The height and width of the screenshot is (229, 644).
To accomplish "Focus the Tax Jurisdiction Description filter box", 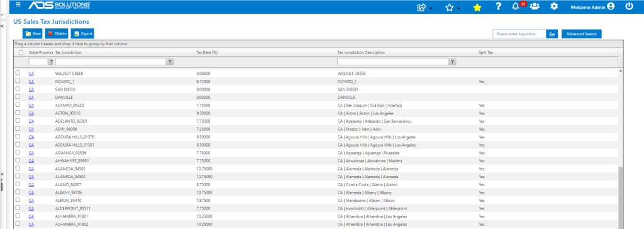I will pos(392,62).
